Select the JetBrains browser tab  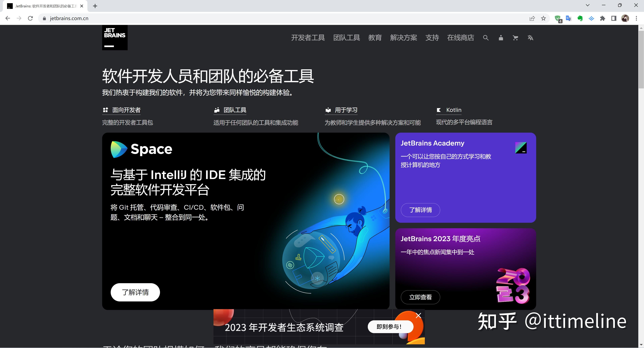(x=45, y=6)
